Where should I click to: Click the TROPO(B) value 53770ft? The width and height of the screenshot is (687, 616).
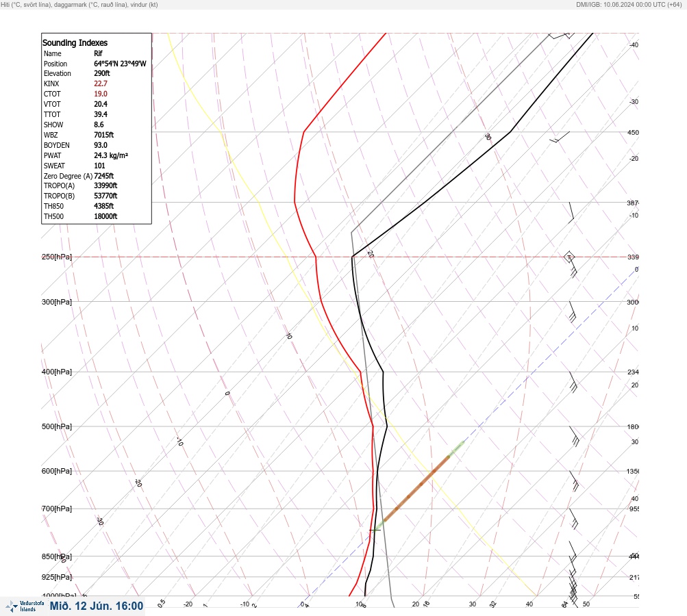click(x=105, y=196)
